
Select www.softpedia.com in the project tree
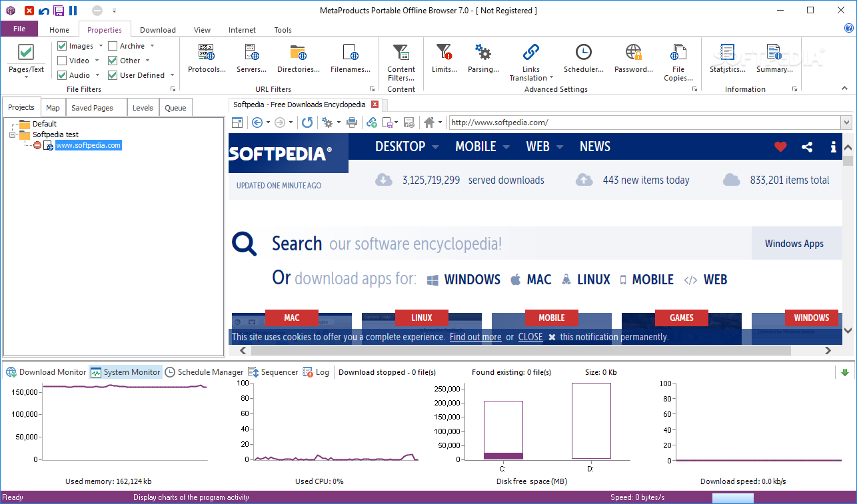[x=89, y=145]
